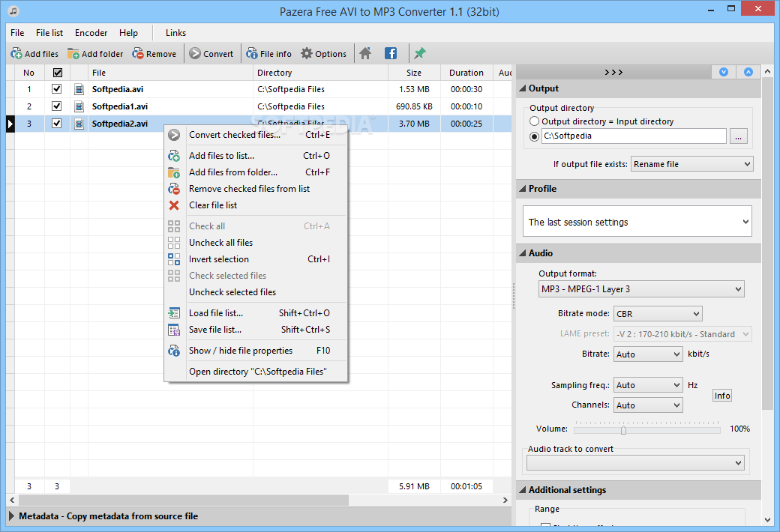Expand the Metadata section triangle
The width and height of the screenshot is (780, 532).
(11, 516)
